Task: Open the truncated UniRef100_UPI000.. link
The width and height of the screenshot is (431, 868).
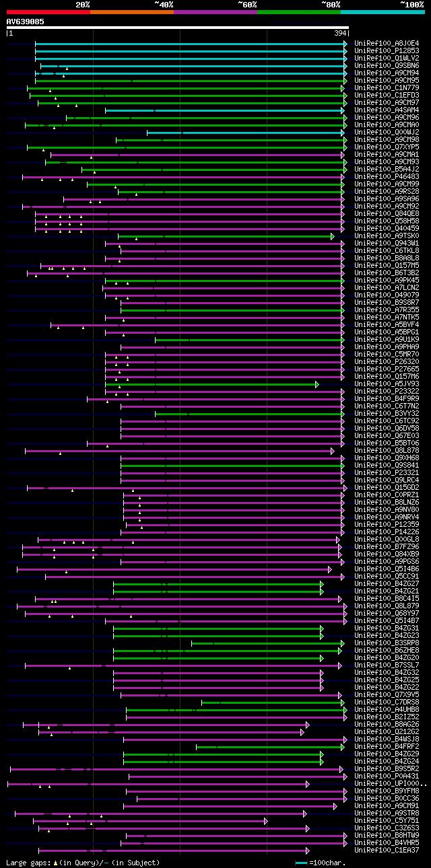Action: [389, 783]
